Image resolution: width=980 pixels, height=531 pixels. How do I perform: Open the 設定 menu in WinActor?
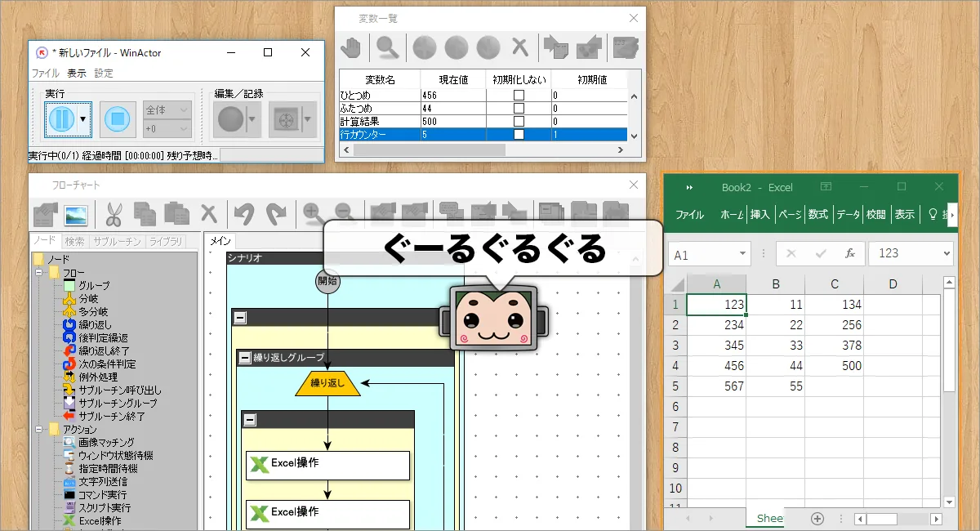click(104, 74)
